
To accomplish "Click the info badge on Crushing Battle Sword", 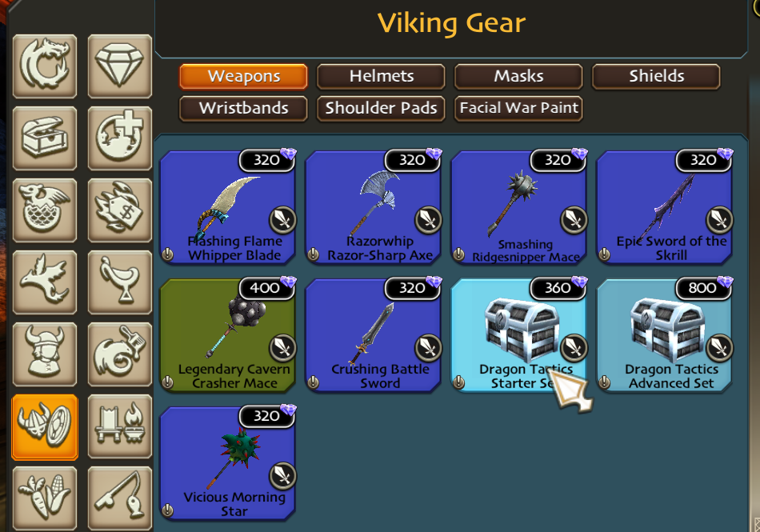I will [x=313, y=382].
